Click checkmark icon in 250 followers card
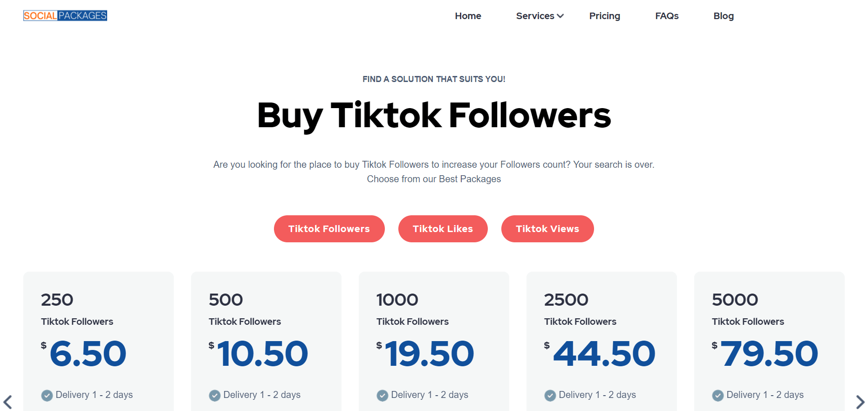Screen dimensions: 868x411 click(47, 396)
